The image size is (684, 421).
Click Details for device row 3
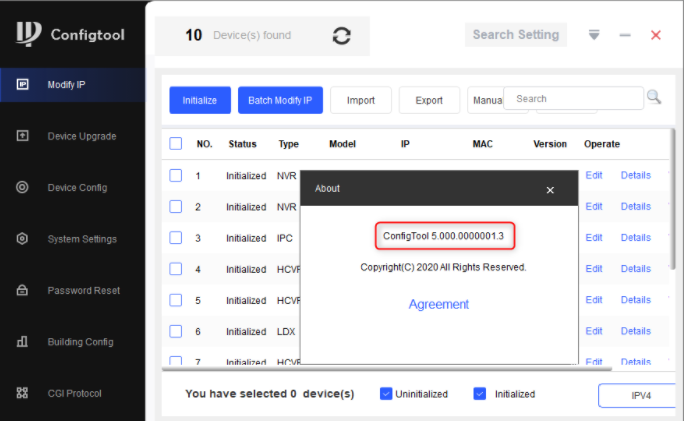(x=636, y=238)
